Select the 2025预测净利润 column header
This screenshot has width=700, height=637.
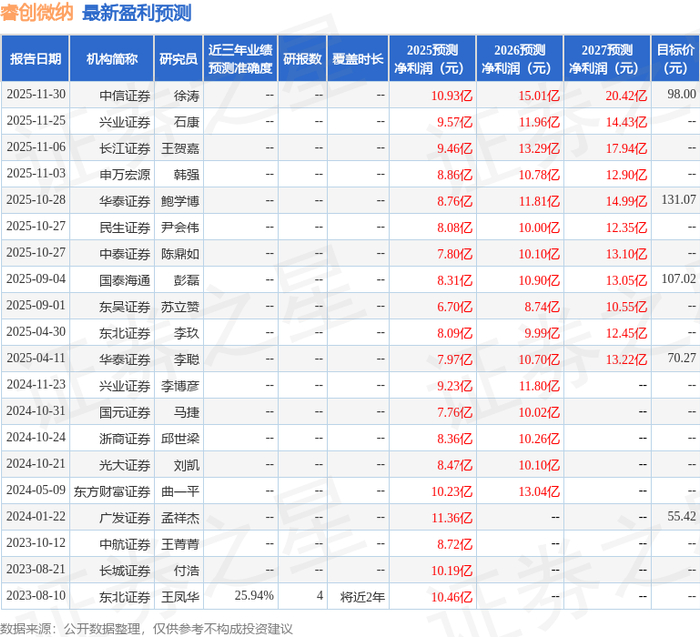pos(432,58)
